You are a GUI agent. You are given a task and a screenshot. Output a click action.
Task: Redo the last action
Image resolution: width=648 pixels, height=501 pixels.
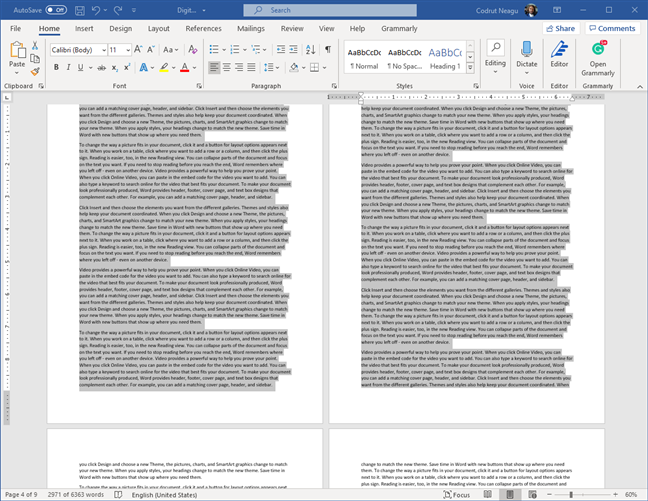[x=118, y=10]
